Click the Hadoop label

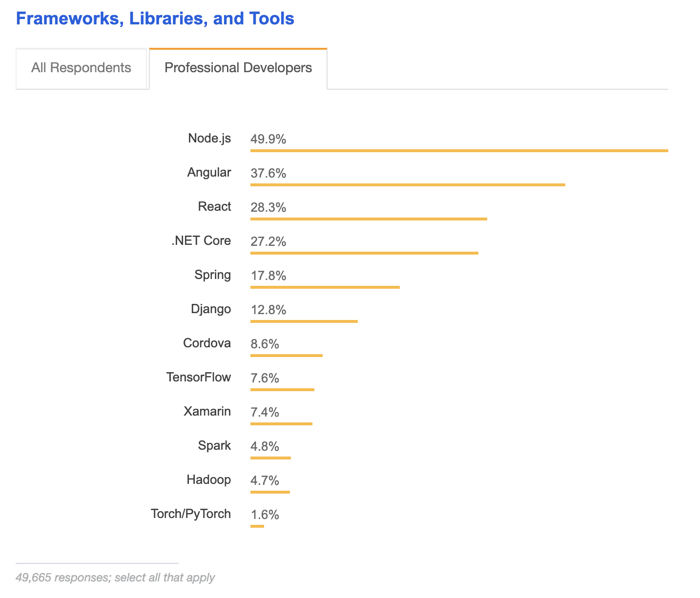point(208,479)
